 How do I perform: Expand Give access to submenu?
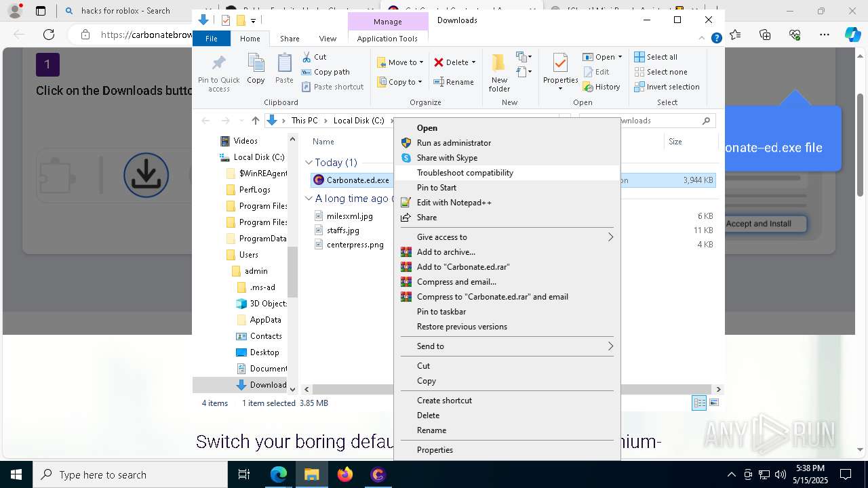pos(507,237)
